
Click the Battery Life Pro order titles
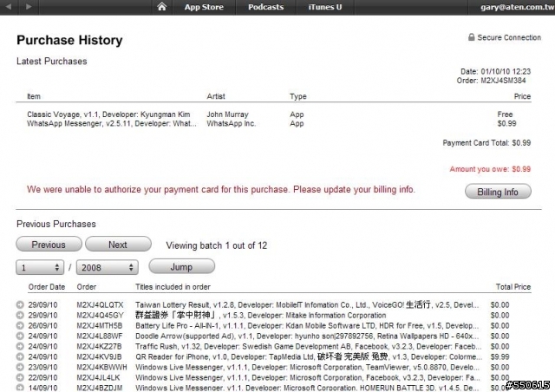[307, 325]
